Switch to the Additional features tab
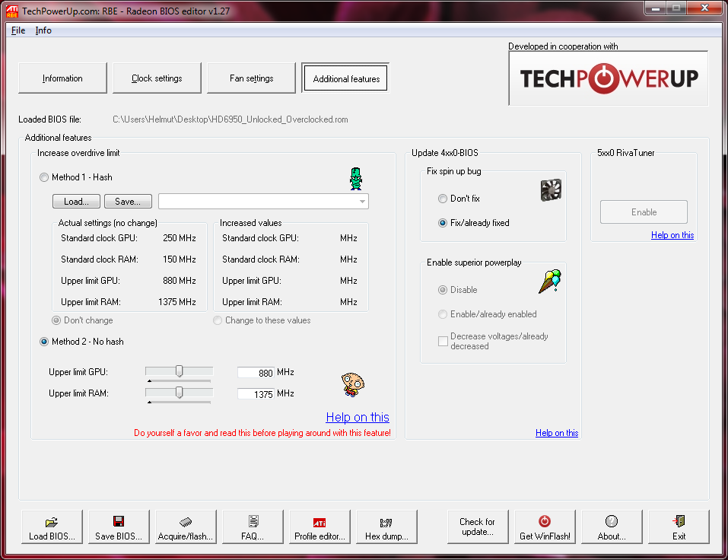The height and width of the screenshot is (560, 728). [x=346, y=78]
